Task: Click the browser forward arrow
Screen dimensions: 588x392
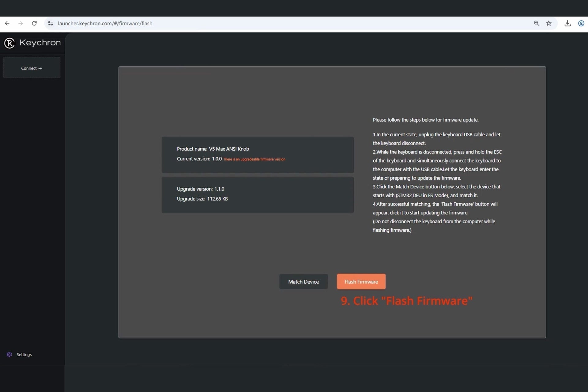Action: pos(21,23)
